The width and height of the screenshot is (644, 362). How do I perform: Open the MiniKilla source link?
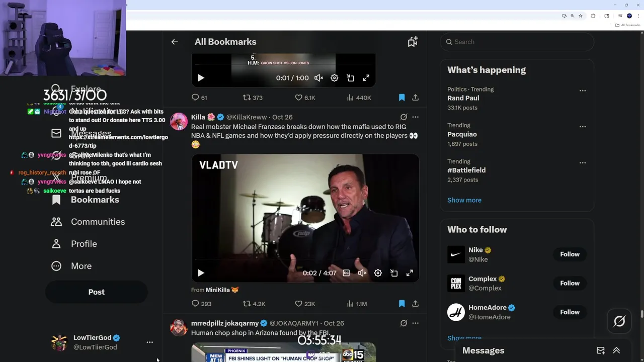point(222,290)
